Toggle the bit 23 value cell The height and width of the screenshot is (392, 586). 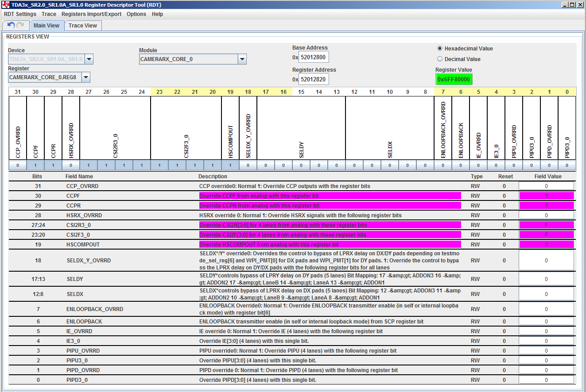click(x=159, y=165)
